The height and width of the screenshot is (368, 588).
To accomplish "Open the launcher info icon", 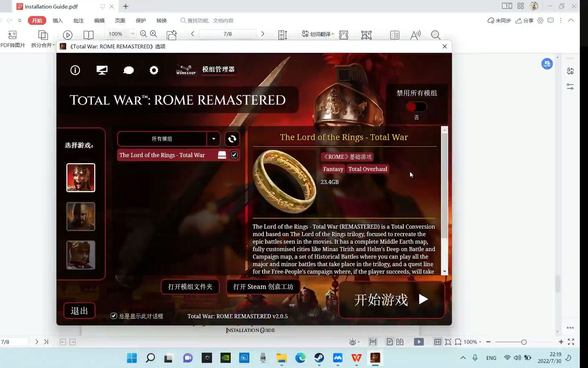I will (75, 70).
